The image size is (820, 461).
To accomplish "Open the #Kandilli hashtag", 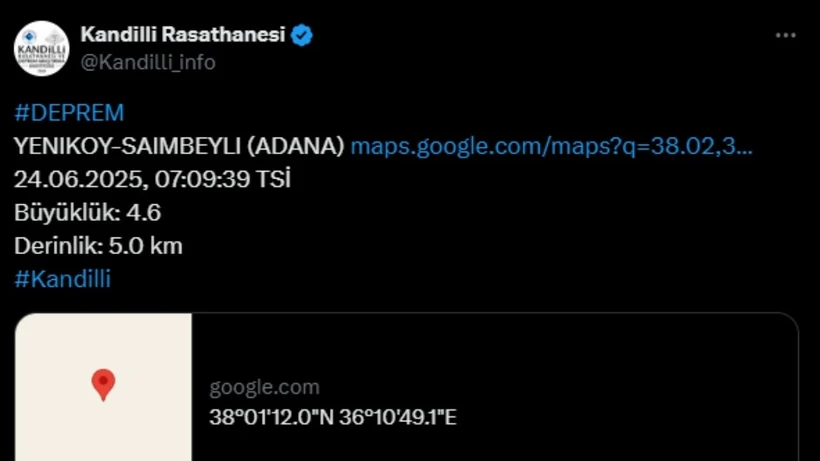I will coord(62,279).
